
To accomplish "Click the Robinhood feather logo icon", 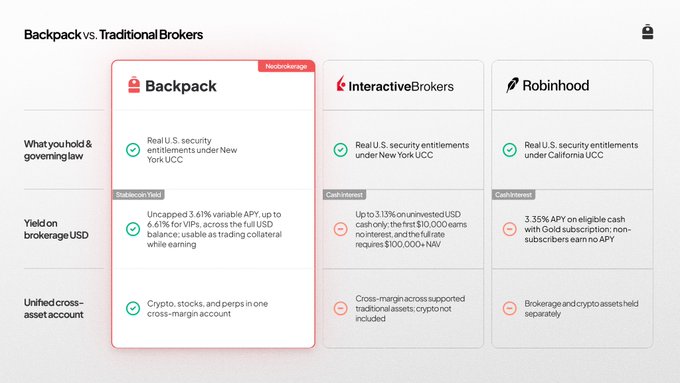I will [512, 85].
